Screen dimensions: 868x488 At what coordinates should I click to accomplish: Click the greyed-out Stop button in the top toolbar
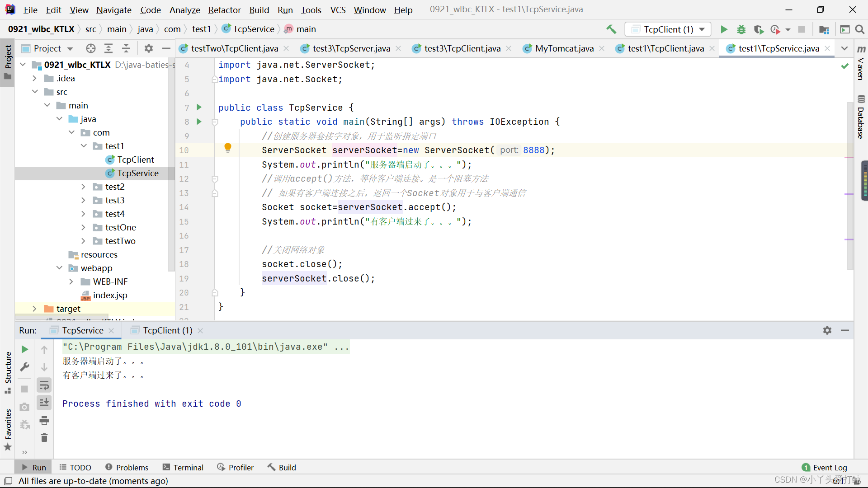point(802,29)
